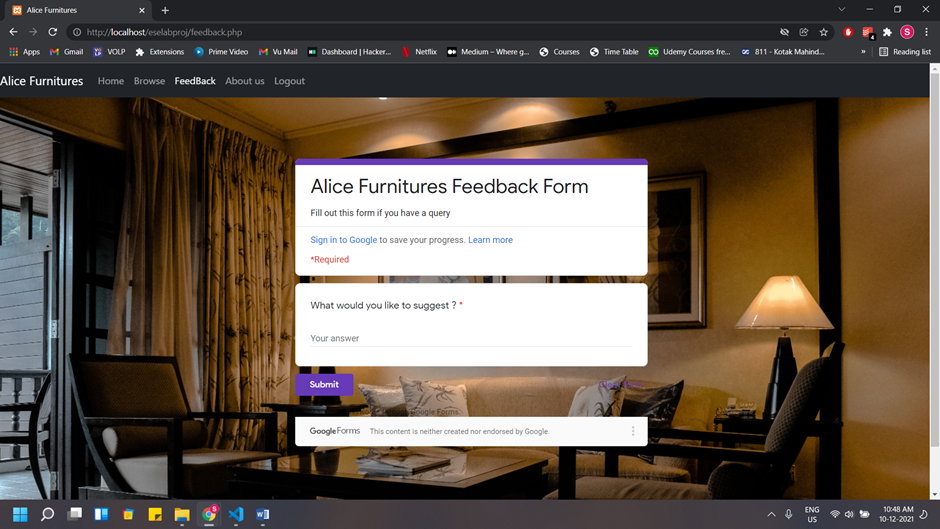The height and width of the screenshot is (529, 940).
Task: Switch to Chrome on taskbar
Action: click(x=209, y=515)
